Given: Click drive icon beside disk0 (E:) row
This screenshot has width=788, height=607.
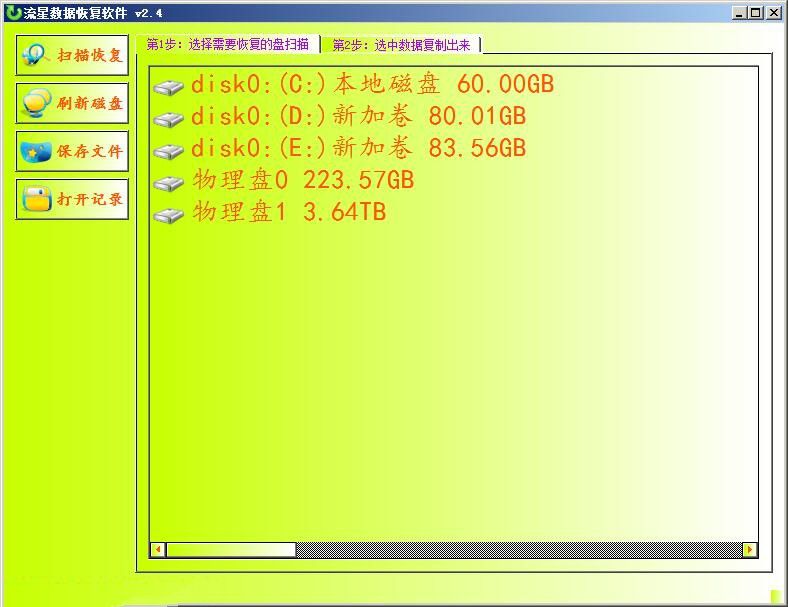Looking at the screenshot, I should click(169, 151).
